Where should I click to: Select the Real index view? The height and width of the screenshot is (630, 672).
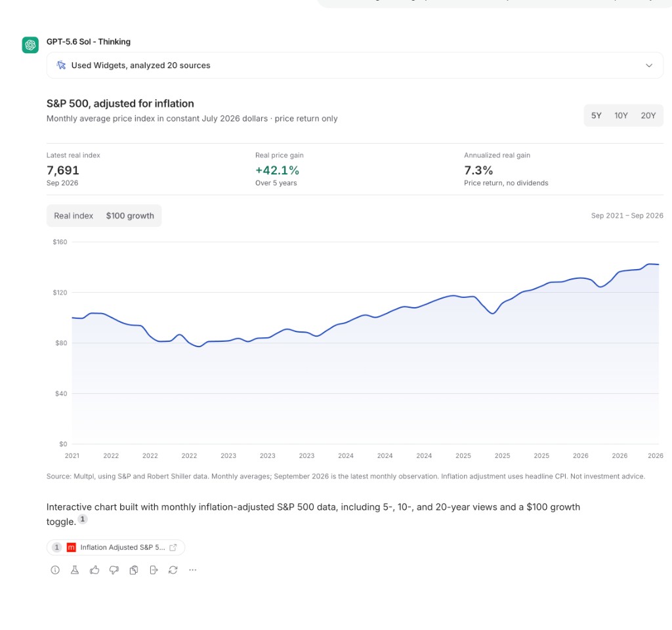(x=73, y=215)
